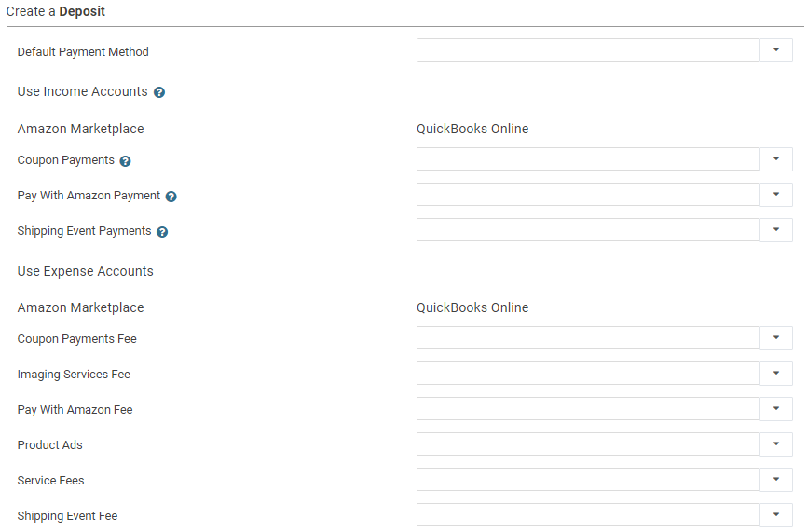Focus the Coupon Payments account field
The width and height of the screenshot is (807, 532).
click(x=588, y=159)
